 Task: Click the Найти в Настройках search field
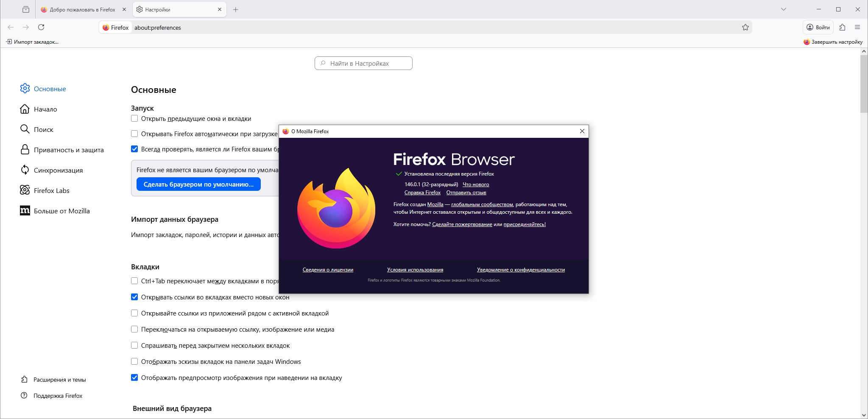click(363, 63)
